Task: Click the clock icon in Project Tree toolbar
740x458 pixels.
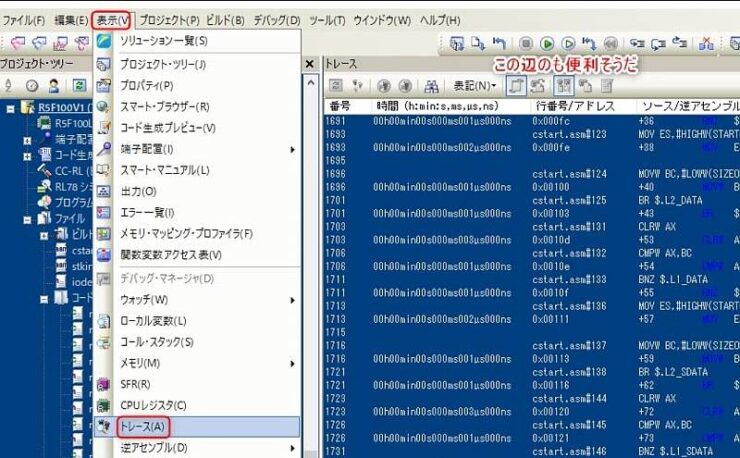Action: pyautogui.click(x=31, y=86)
